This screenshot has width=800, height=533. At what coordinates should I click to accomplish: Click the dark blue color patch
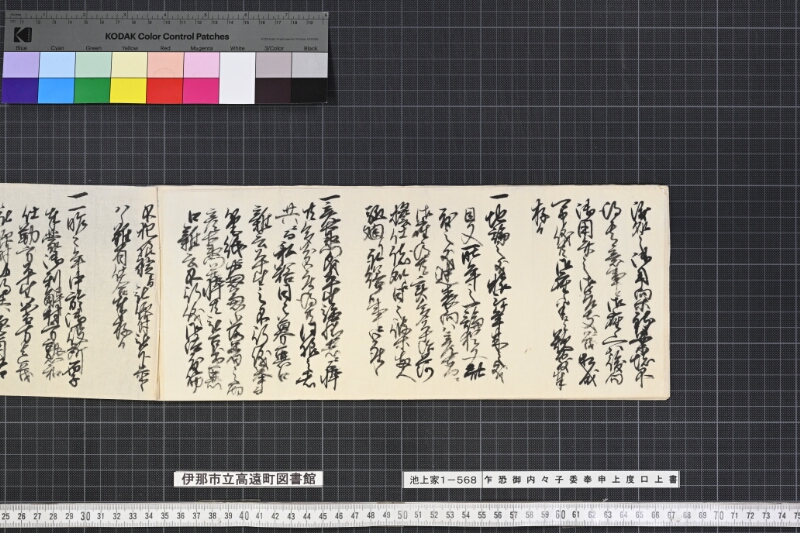20,90
